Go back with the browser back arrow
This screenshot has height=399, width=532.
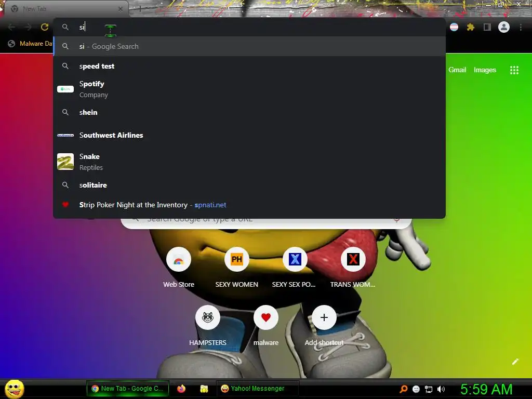[x=11, y=27]
